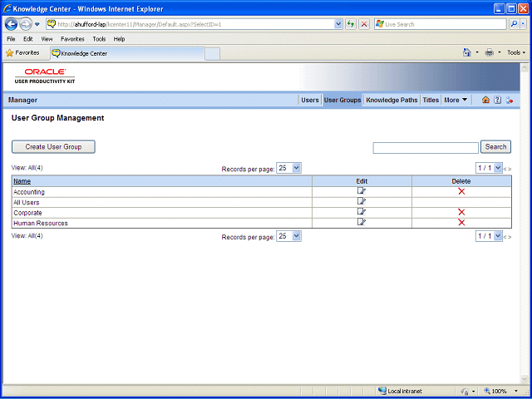Open the Knowledge Paths tab
This screenshot has height=399, width=532.
(392, 100)
